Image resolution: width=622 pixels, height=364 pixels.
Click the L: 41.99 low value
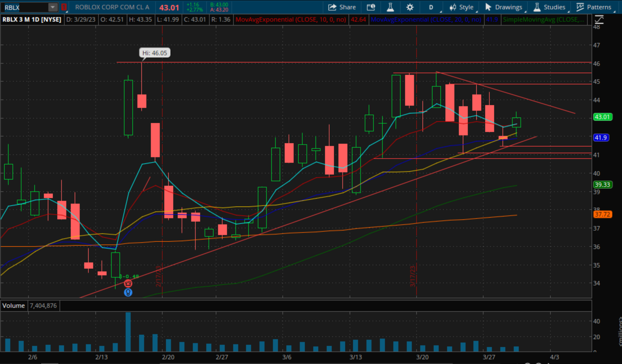click(168, 19)
